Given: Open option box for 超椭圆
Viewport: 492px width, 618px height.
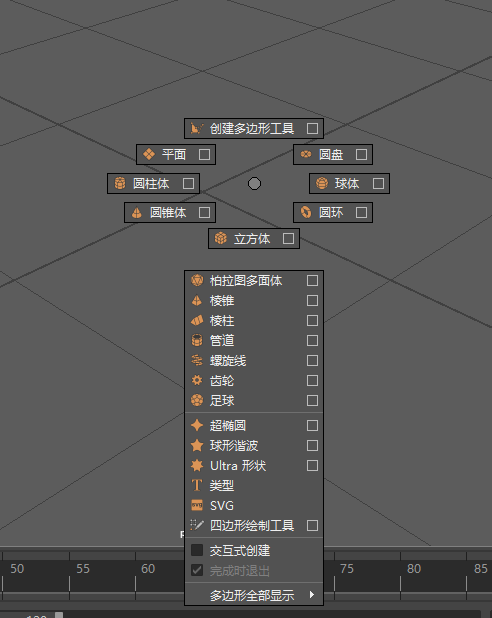Looking at the screenshot, I should (x=312, y=425).
